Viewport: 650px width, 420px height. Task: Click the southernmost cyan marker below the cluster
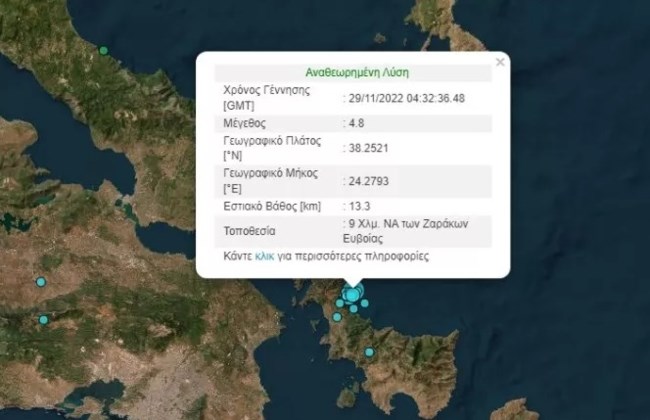pos(369,351)
